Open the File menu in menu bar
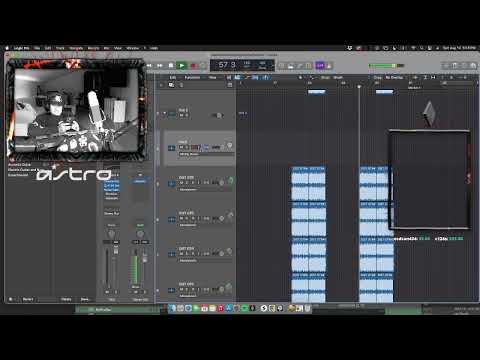This screenshot has width=480, height=360. pos(37,48)
